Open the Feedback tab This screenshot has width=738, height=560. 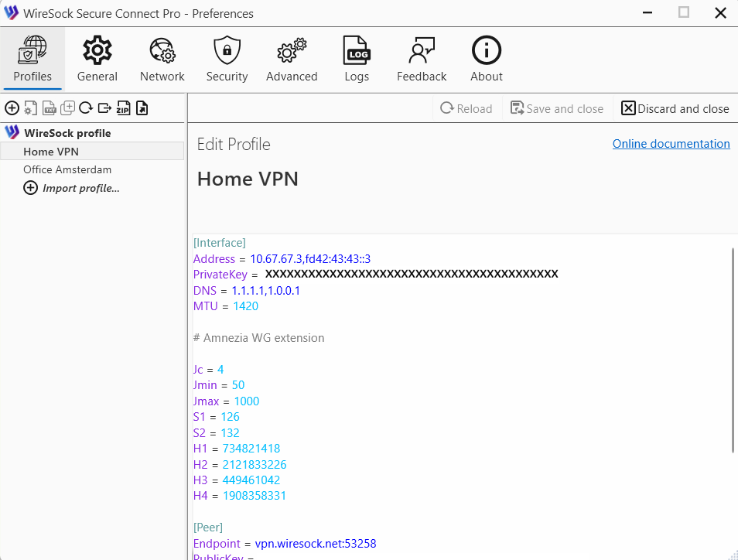click(x=422, y=60)
